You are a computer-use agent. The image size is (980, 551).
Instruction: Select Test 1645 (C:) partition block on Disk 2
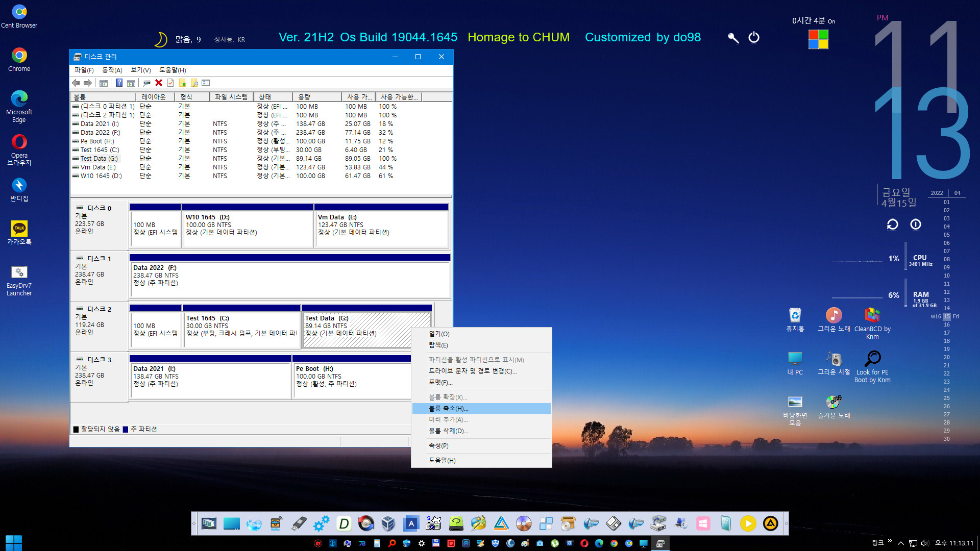pyautogui.click(x=242, y=327)
